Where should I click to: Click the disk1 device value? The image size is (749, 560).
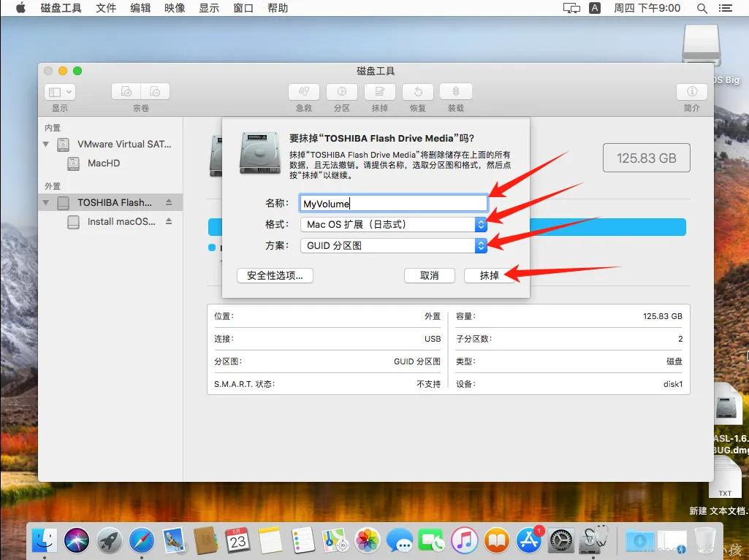tap(672, 384)
